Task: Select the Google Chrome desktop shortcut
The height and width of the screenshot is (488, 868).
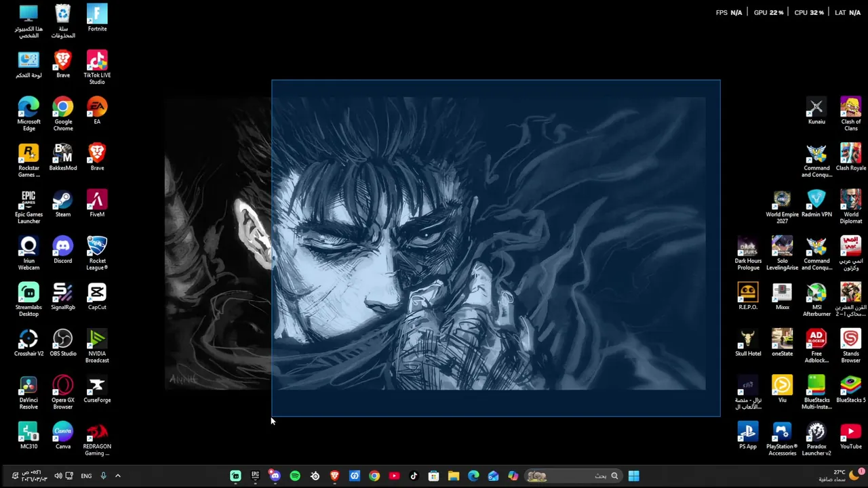Action: (x=63, y=114)
